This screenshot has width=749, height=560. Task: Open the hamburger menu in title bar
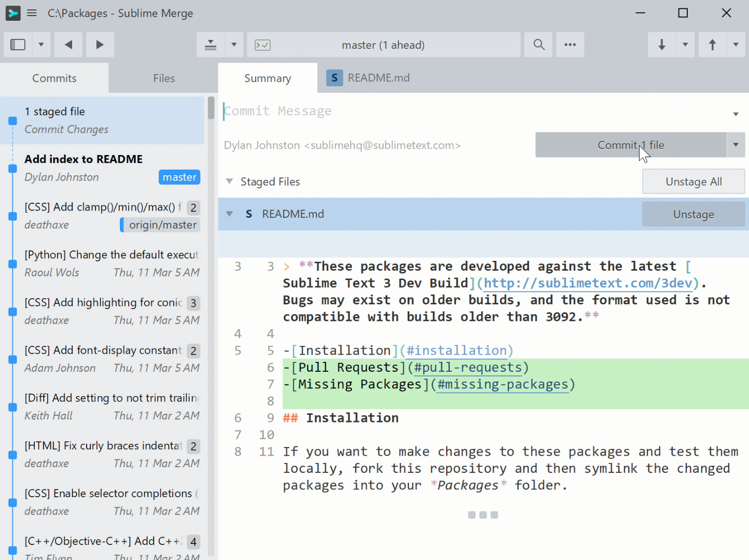coord(32,13)
